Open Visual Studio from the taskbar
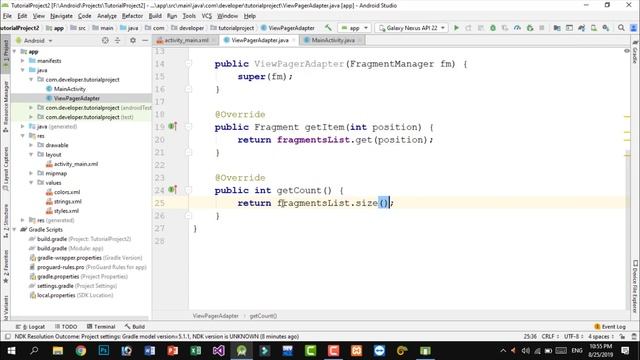Screen dimensions: 640x360 (218, 350)
